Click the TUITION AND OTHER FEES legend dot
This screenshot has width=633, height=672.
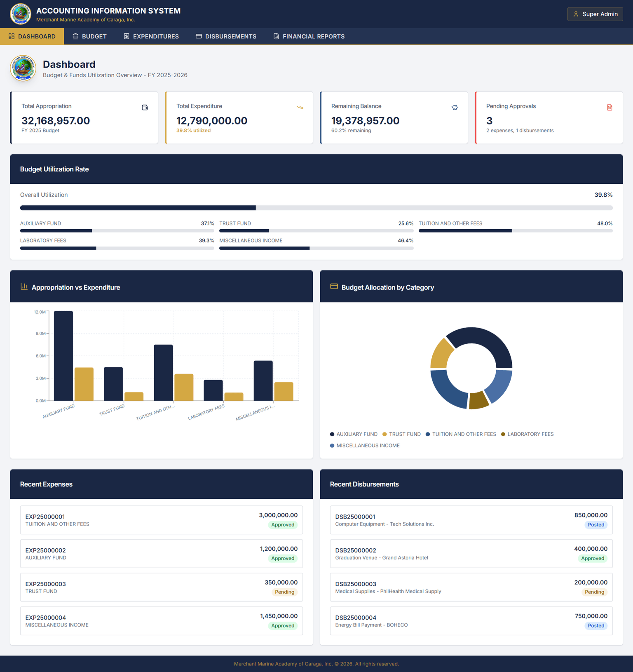(x=428, y=434)
